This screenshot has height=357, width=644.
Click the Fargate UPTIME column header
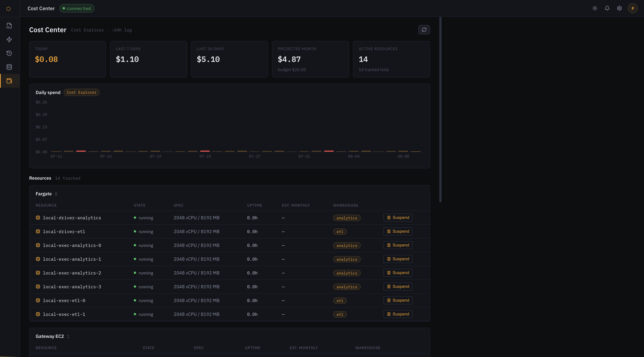click(255, 205)
